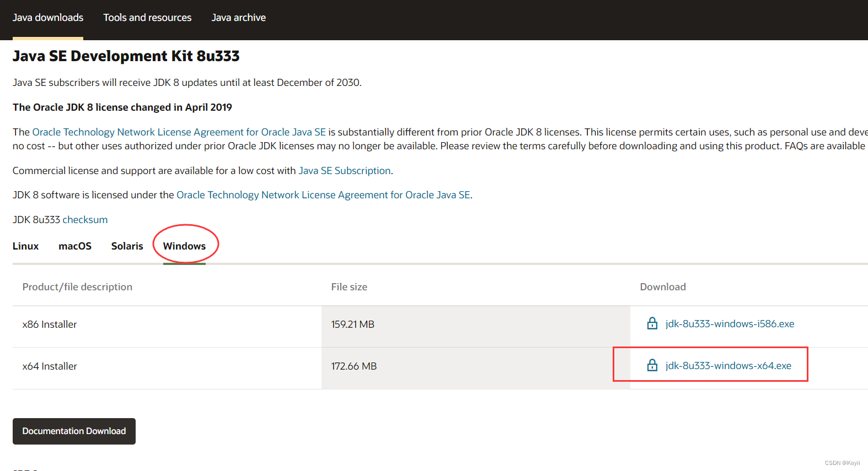Click the x86 Installer description cell
The image size is (868, 471).
pyautogui.click(x=167, y=327)
